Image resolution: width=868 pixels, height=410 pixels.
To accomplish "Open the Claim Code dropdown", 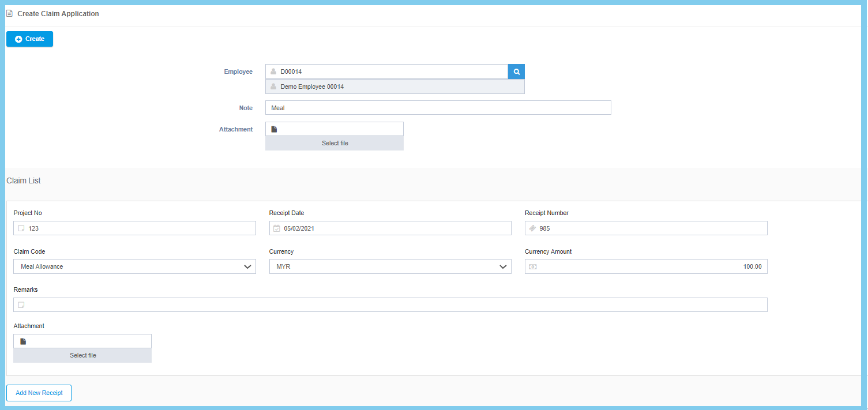I will coord(134,266).
